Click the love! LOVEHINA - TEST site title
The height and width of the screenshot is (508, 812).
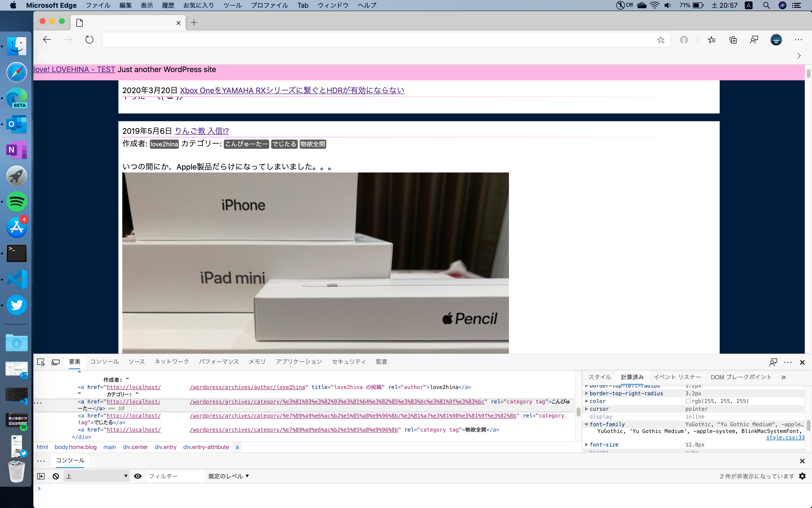point(74,70)
